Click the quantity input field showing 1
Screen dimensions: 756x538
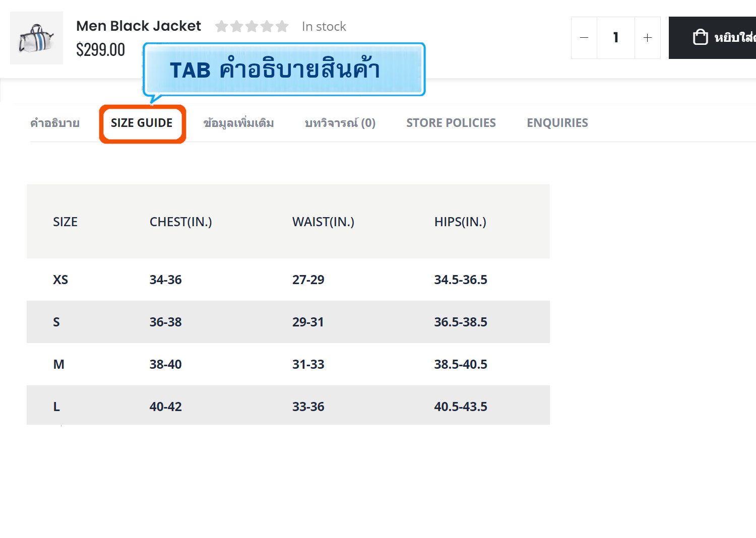(x=616, y=38)
